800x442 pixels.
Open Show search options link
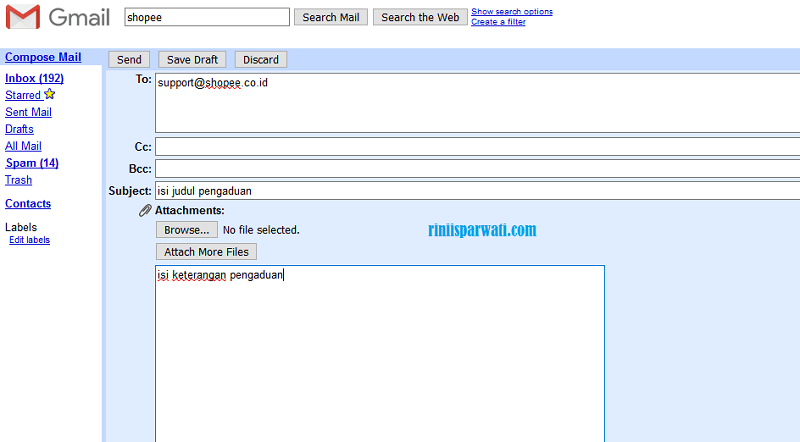512,11
